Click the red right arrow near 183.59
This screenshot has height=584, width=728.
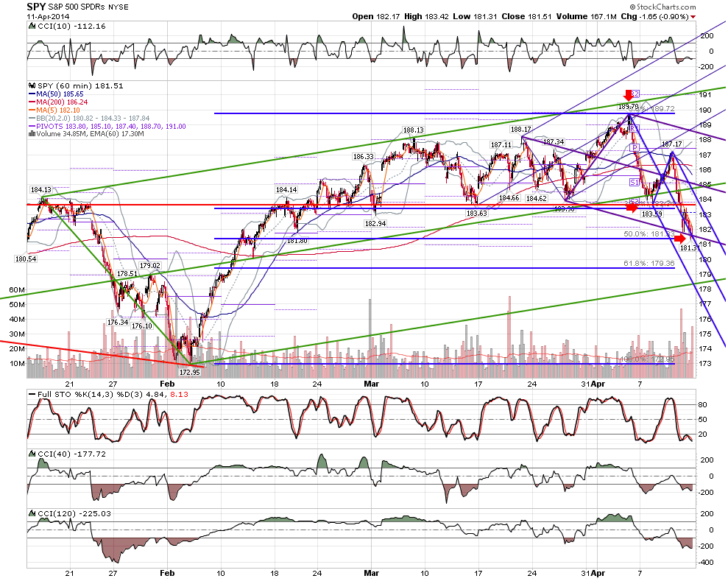(x=632, y=208)
